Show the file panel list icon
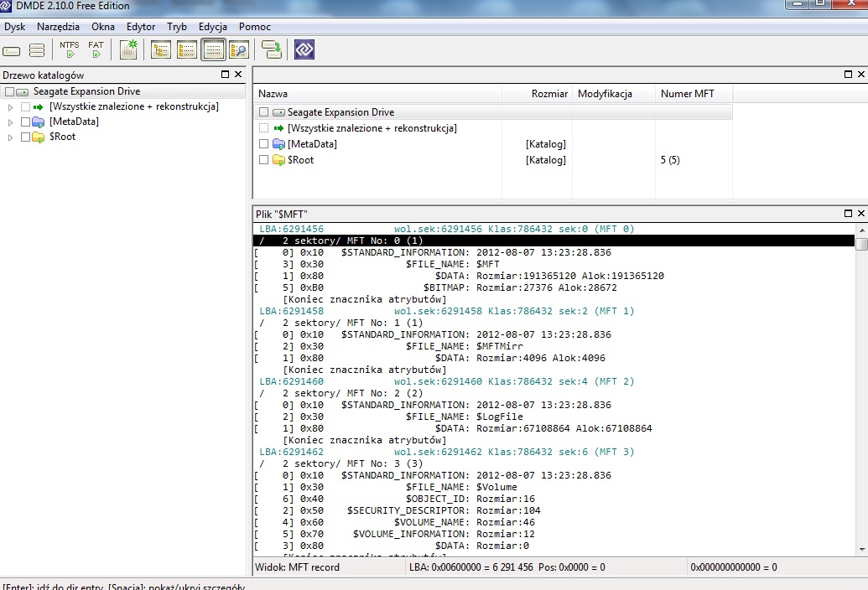Viewport: 868px width, 590px height. (186, 49)
